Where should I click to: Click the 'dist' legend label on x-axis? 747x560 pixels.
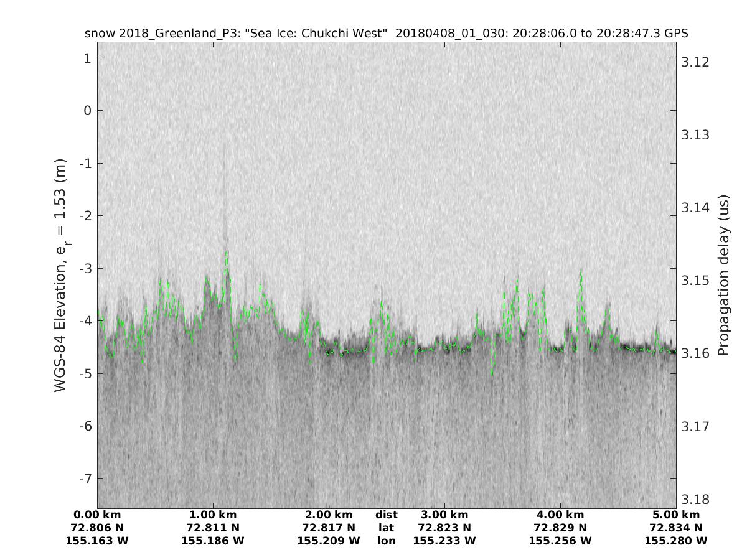[x=387, y=515]
